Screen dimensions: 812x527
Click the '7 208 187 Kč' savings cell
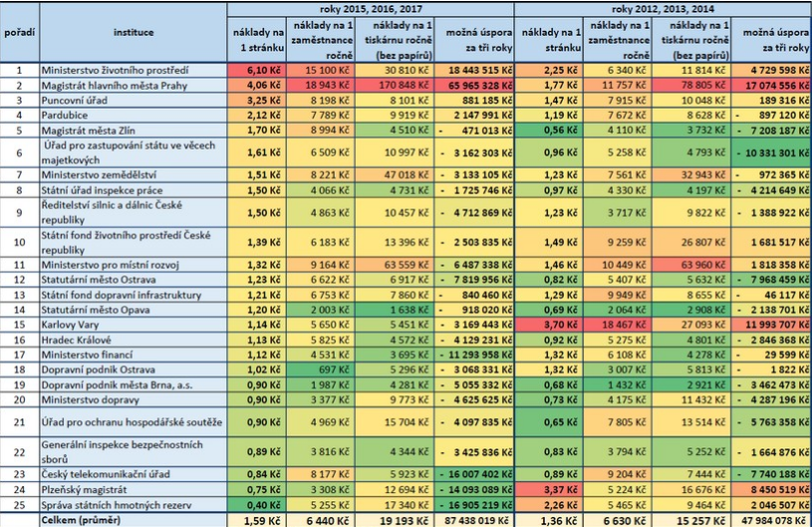pos(771,130)
